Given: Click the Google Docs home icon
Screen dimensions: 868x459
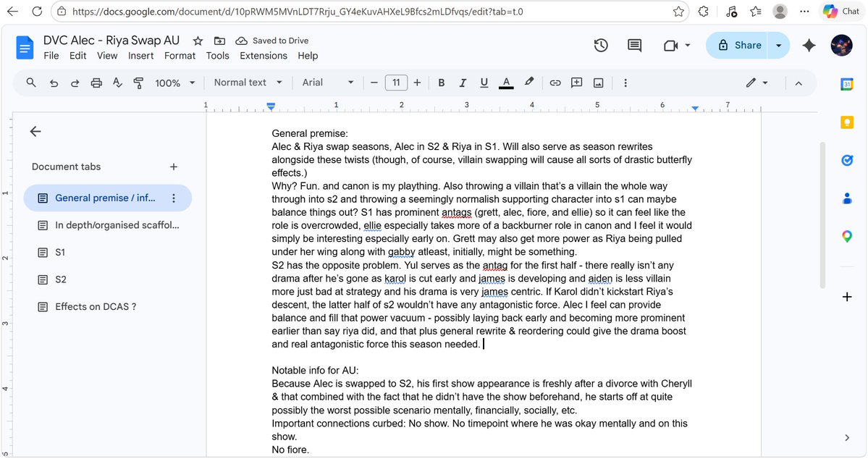Looking at the screenshot, I should (25, 48).
